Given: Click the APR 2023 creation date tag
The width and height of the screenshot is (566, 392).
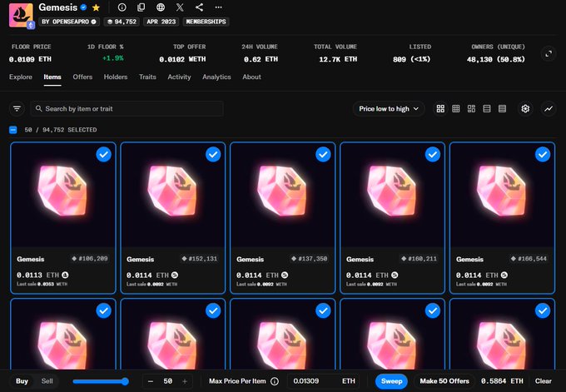Looking at the screenshot, I should (161, 22).
